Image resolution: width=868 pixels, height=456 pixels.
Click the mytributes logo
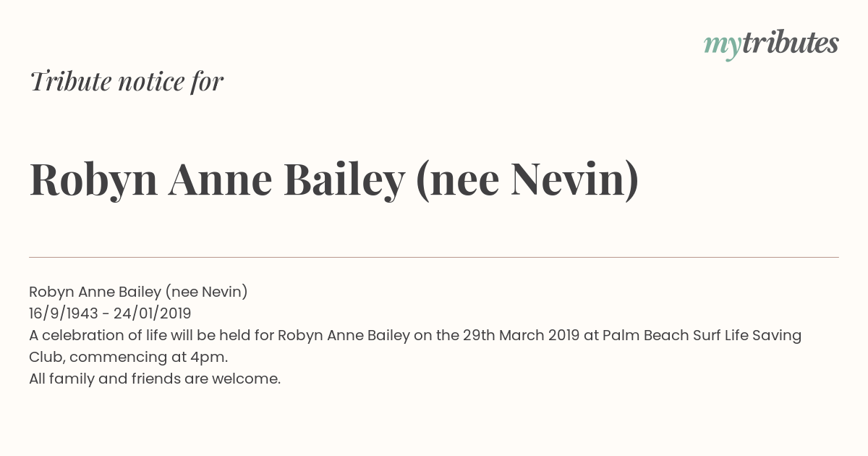coord(771,45)
